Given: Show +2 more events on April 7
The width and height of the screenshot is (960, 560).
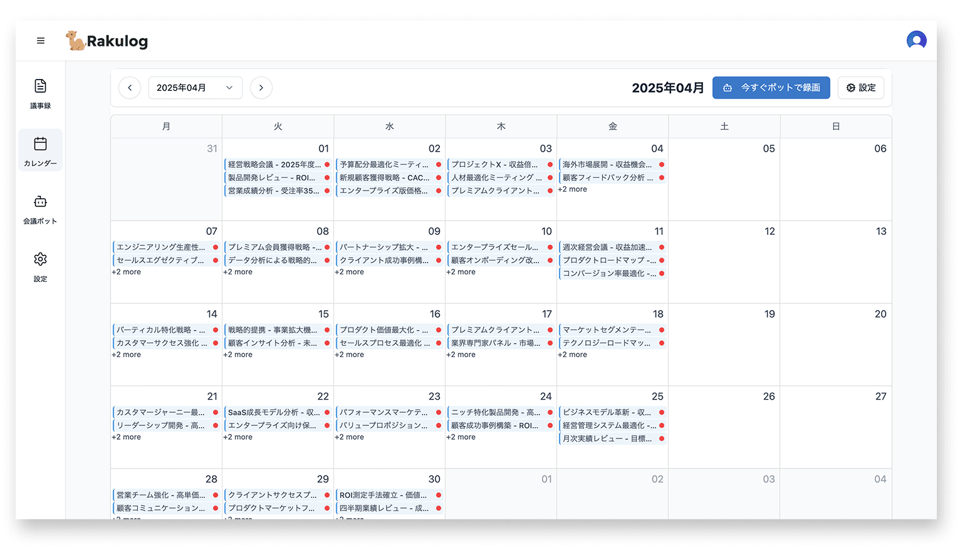Looking at the screenshot, I should (127, 272).
